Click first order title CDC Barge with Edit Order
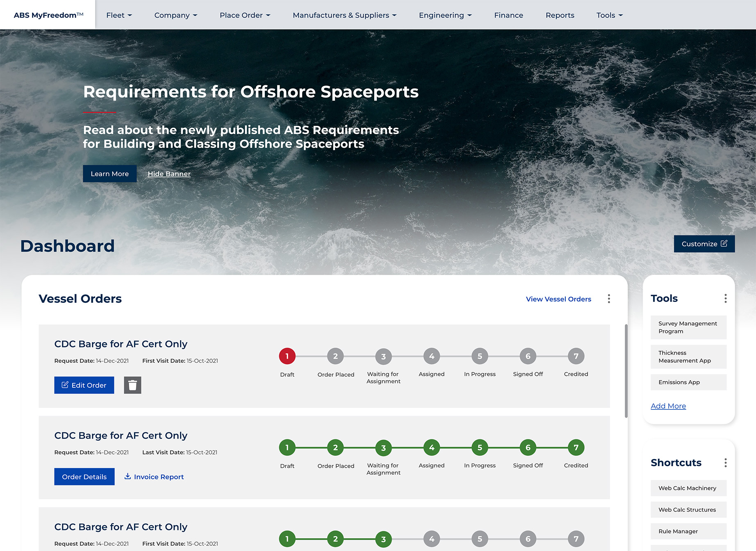This screenshot has width=756, height=551. (121, 344)
